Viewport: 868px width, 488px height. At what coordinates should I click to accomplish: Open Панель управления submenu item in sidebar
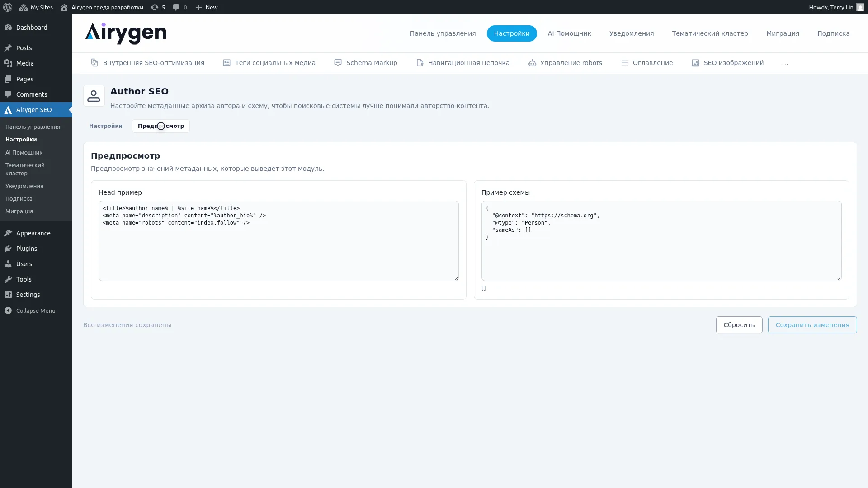(33, 127)
